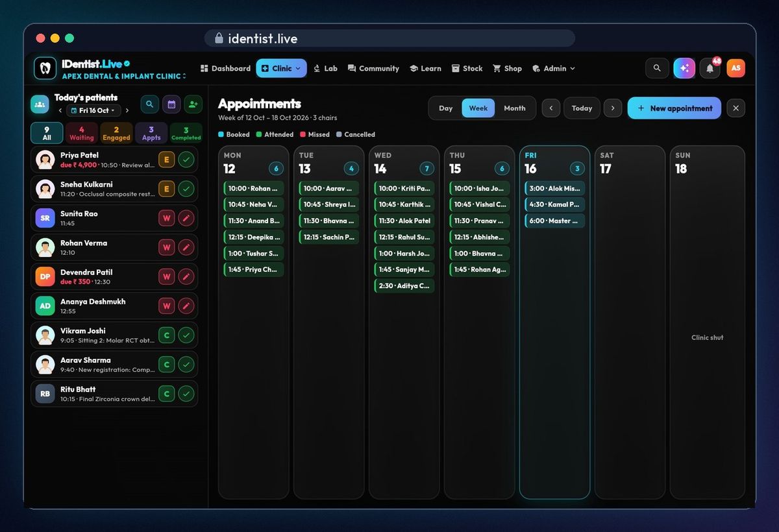779x532 pixels.
Task: Switch appointments to Month view
Action: point(515,108)
